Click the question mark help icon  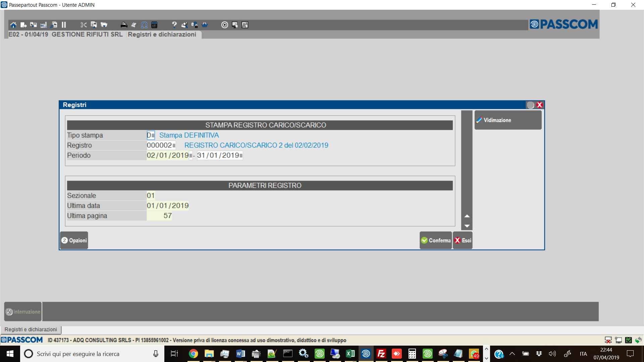point(174,25)
